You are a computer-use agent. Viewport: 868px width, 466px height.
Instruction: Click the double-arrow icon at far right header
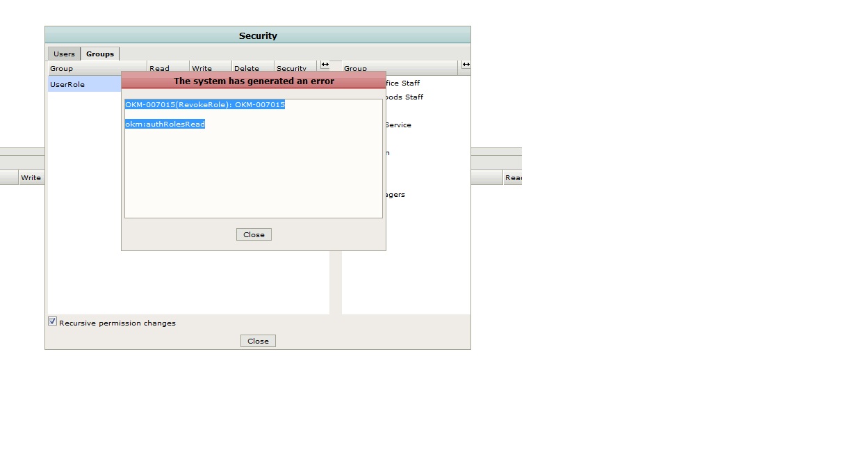pos(466,65)
